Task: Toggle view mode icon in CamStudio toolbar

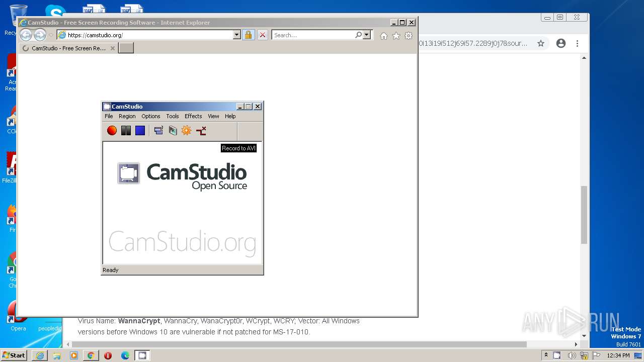Action: [158, 131]
